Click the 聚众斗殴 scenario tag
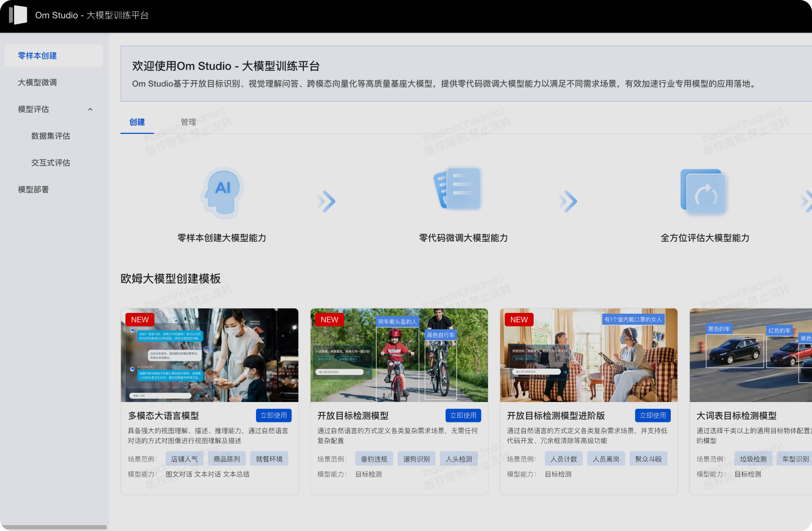The image size is (812, 531). [649, 459]
